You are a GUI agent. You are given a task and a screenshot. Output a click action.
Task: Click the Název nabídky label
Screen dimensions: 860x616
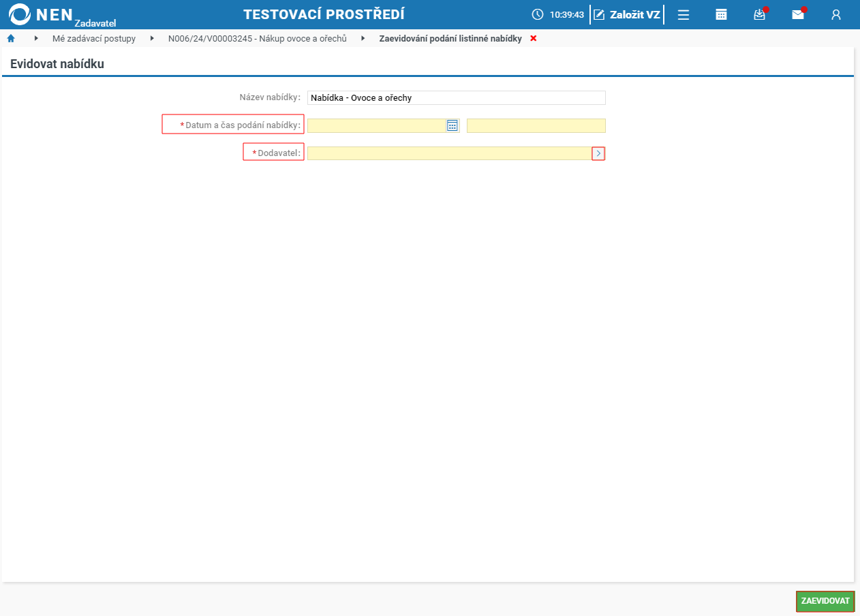(270, 97)
